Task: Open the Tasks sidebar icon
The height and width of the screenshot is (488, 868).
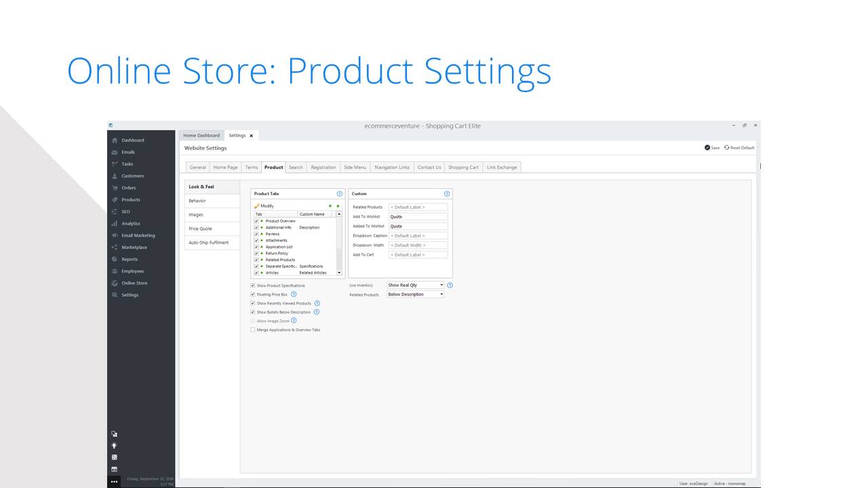Action: coord(115,164)
